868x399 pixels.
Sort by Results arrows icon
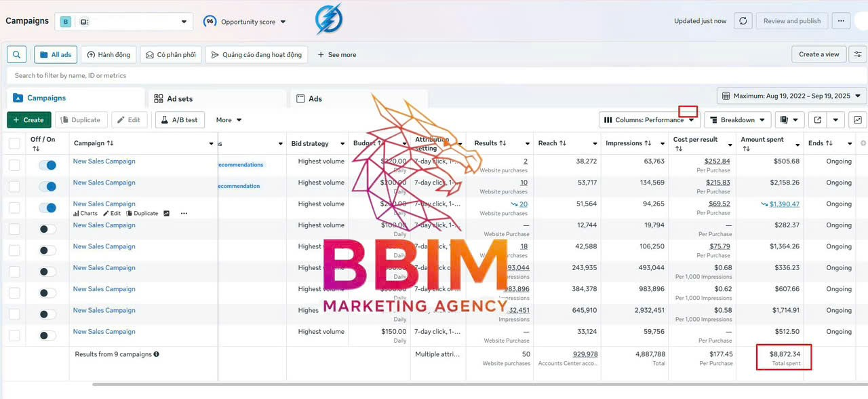click(x=502, y=143)
